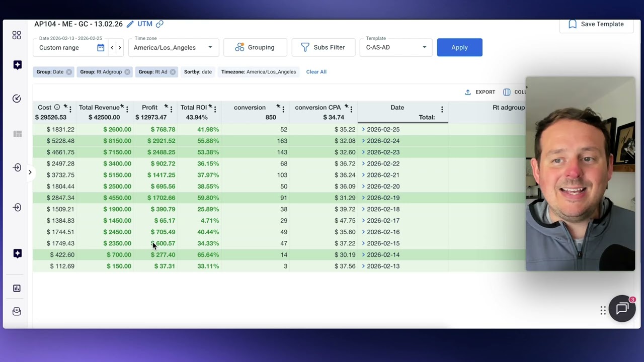Expand the sidebar with chevron arrow
644x362 pixels.
coord(30,172)
